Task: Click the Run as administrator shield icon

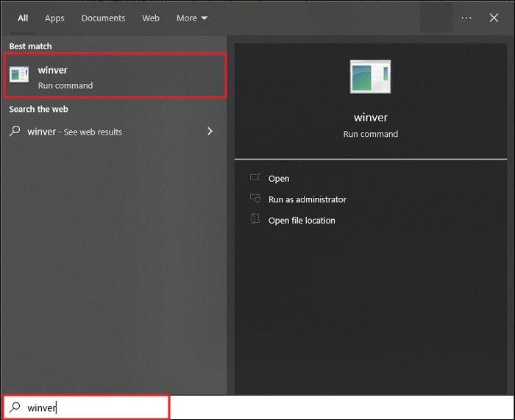Action: point(255,199)
